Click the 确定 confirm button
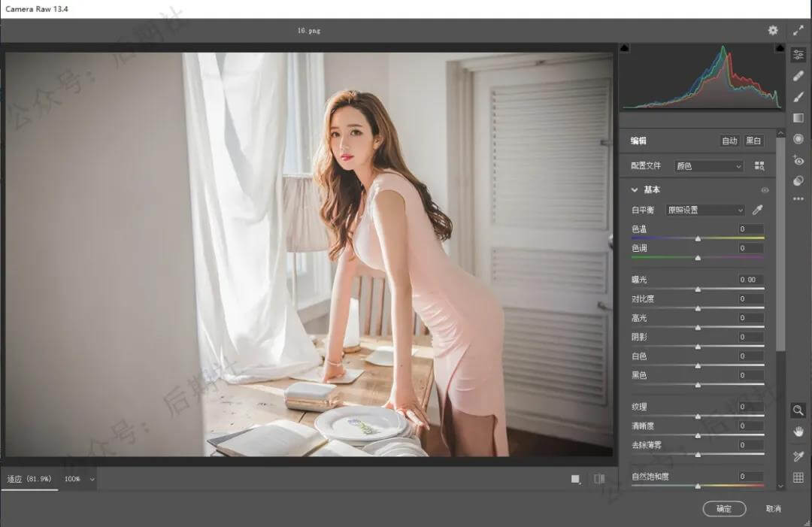This screenshot has height=527, width=812. tap(724, 509)
